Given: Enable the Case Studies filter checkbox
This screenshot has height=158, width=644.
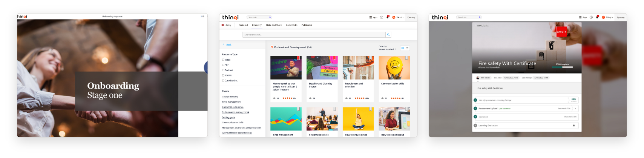Looking at the screenshot, I should coord(223,81).
